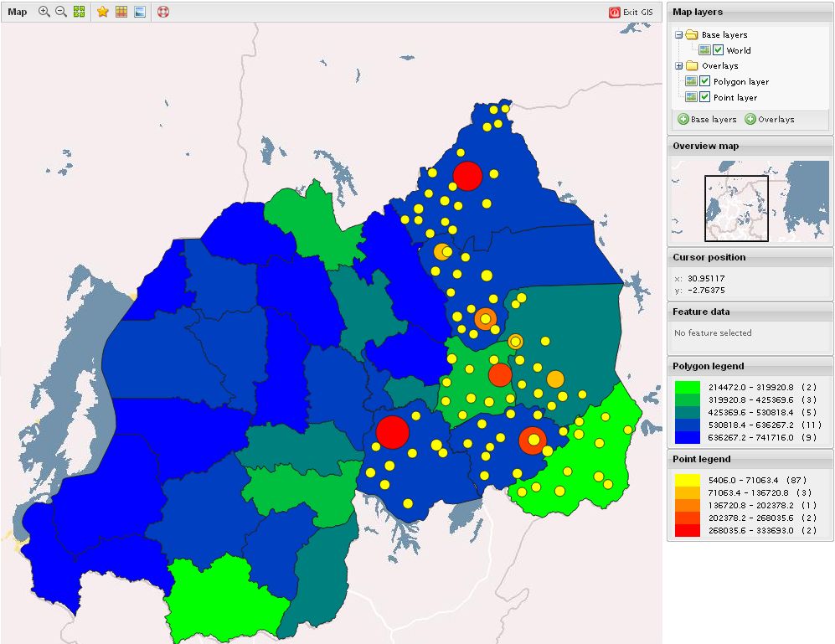Click the blue picture export icon

click(139, 12)
